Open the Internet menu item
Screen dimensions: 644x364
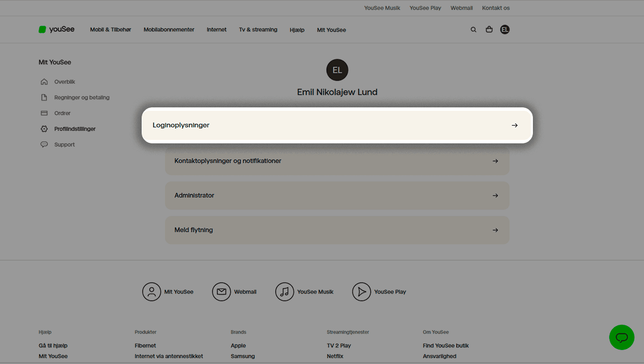pyautogui.click(x=217, y=30)
